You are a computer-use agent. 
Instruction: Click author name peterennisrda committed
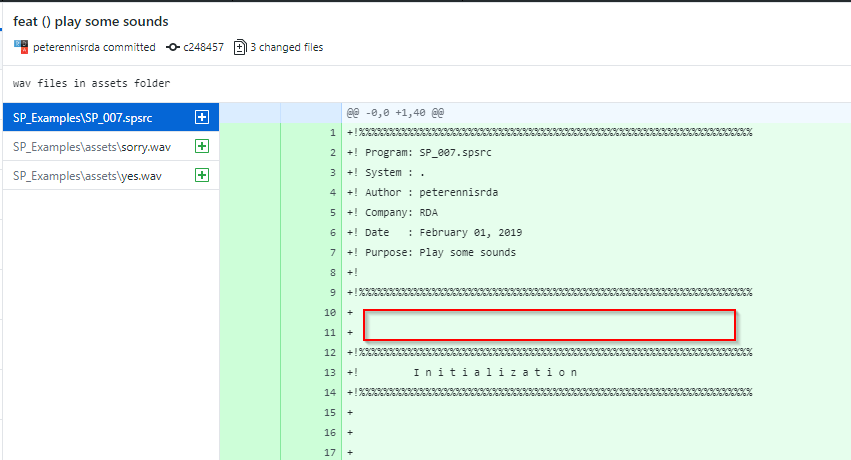(94, 47)
